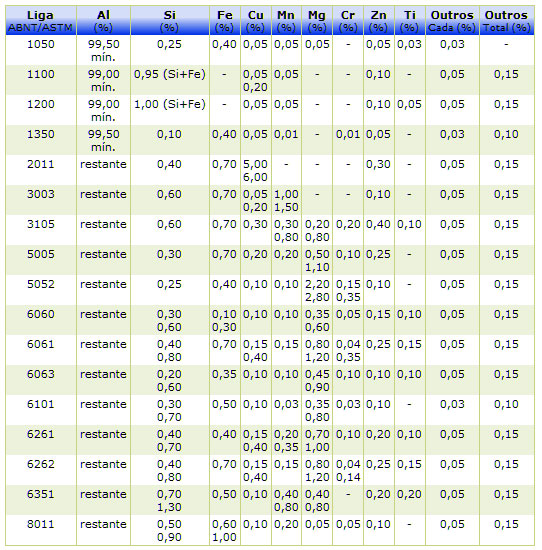Select alloy 6061 row label
The height and width of the screenshot is (550, 542).
coord(41,344)
